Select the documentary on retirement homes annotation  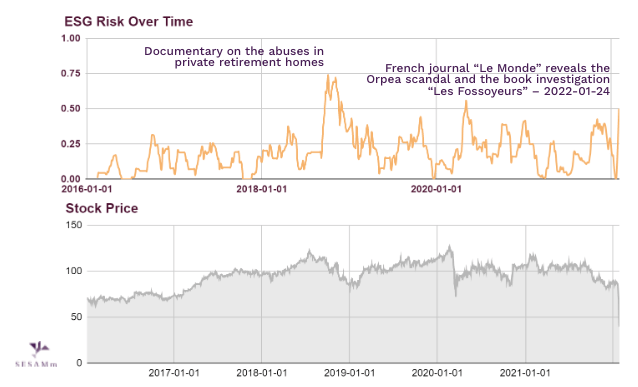[234, 57]
